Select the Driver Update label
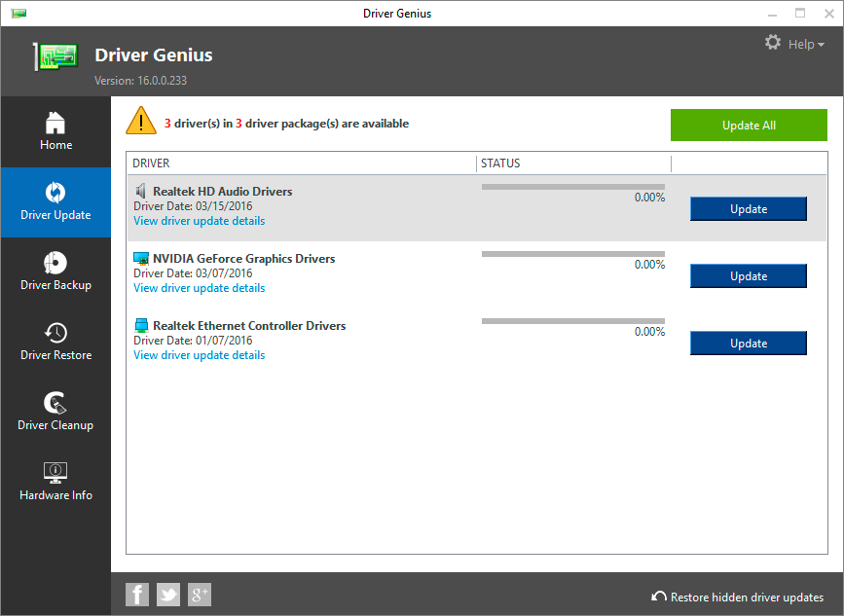This screenshot has width=844, height=616. tap(56, 215)
